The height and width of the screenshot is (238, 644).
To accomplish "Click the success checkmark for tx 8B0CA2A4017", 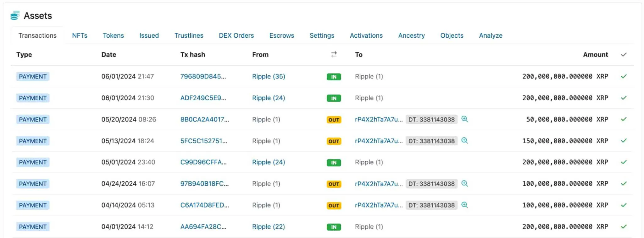I will click(624, 119).
